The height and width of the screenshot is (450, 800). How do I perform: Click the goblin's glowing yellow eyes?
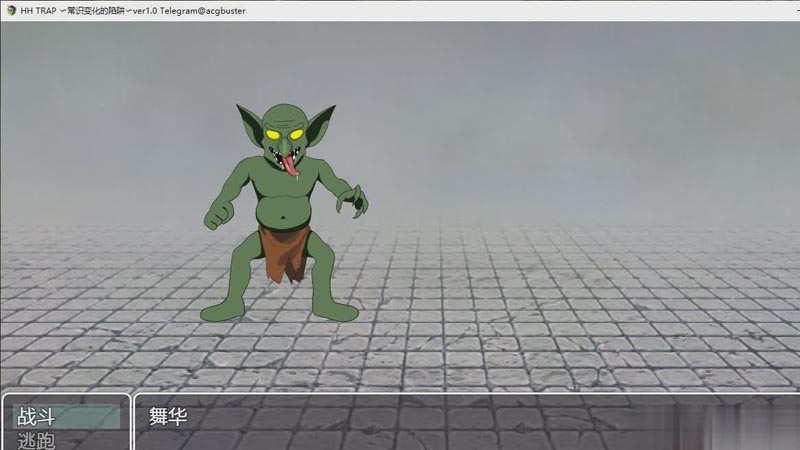click(285, 134)
